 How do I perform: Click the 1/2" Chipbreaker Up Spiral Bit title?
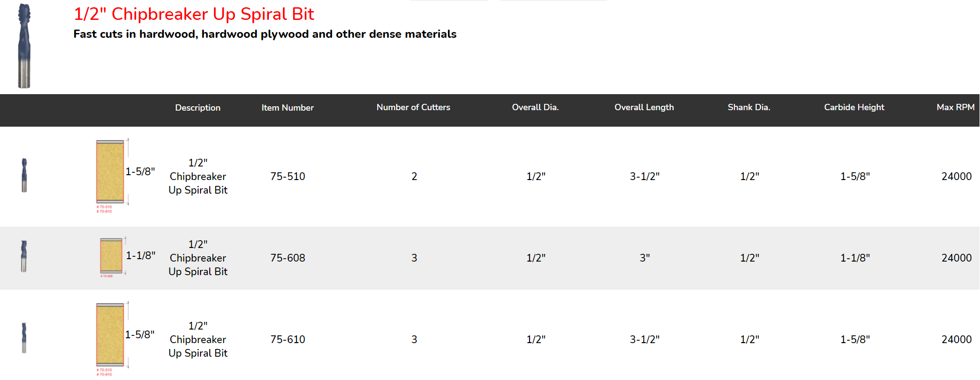coord(194,14)
